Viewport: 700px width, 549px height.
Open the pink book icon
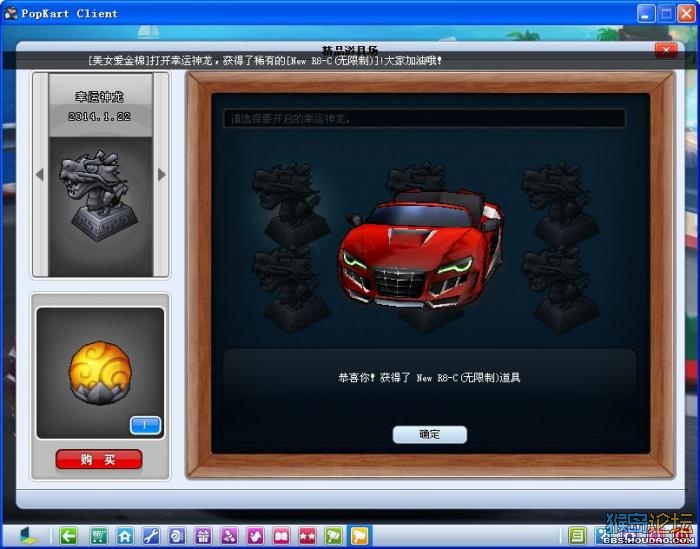281,535
